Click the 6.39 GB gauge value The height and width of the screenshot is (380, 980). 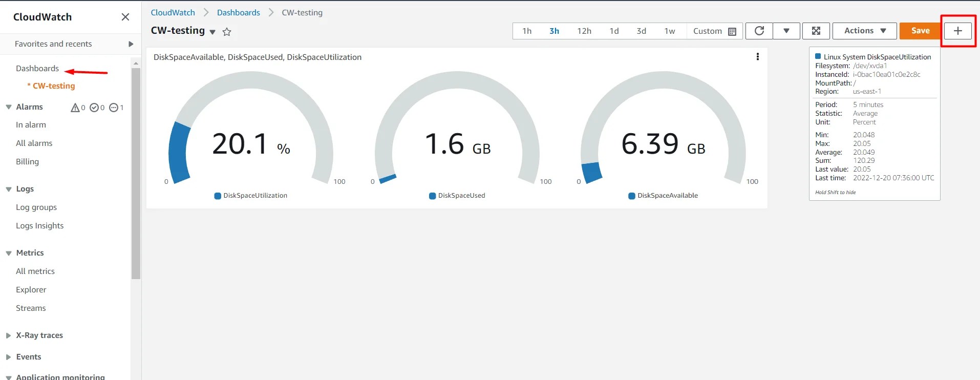pyautogui.click(x=663, y=144)
